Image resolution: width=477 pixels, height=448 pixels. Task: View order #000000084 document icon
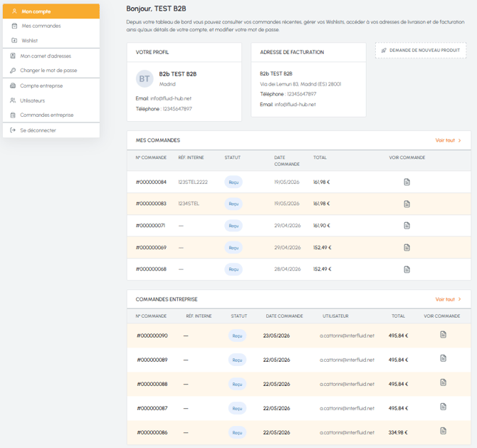click(407, 182)
